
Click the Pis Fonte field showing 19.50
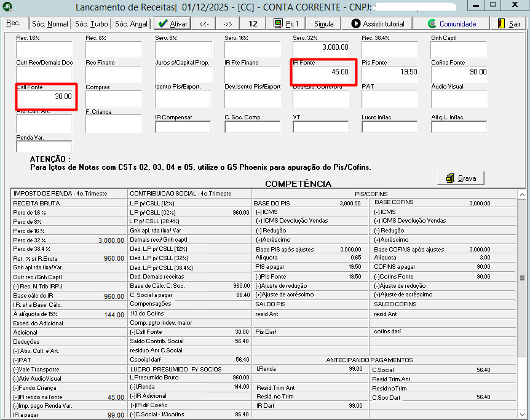pos(390,74)
